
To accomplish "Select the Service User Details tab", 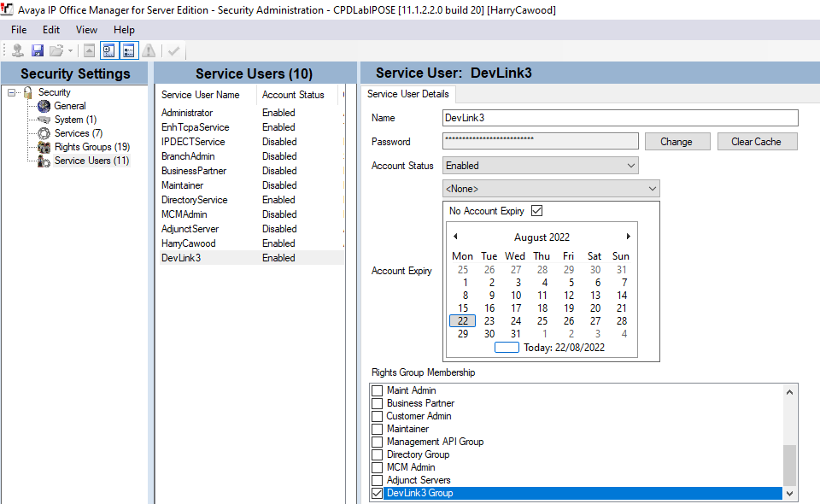I will [x=408, y=94].
